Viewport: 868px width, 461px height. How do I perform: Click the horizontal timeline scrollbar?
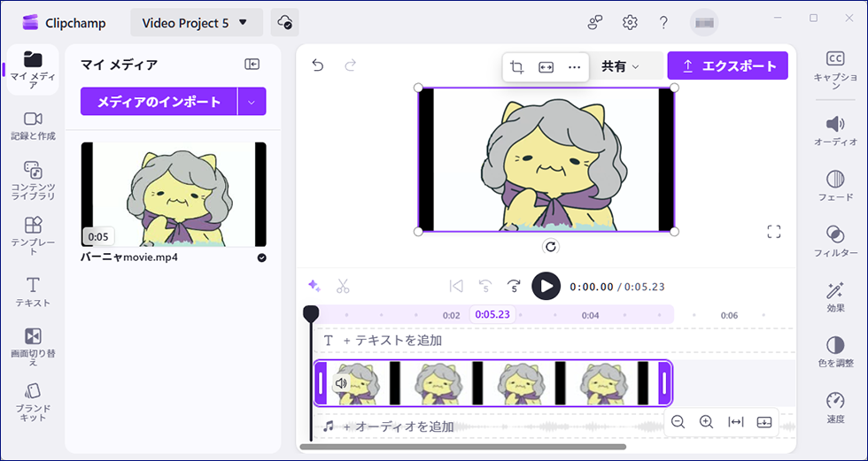(x=462, y=447)
